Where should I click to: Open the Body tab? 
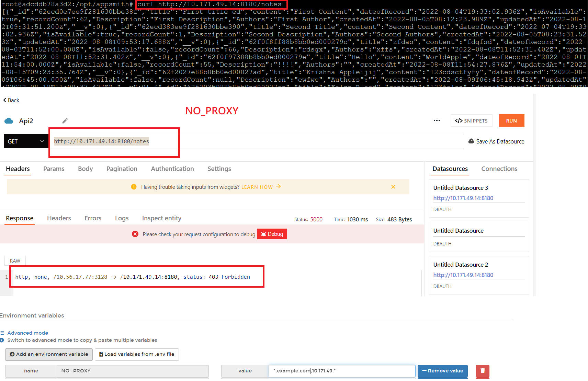(85, 169)
